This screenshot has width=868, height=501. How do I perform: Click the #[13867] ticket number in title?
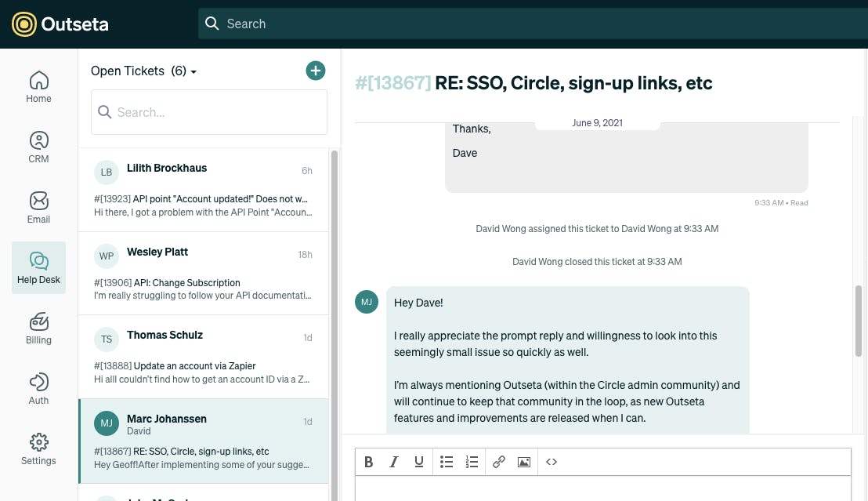[392, 83]
